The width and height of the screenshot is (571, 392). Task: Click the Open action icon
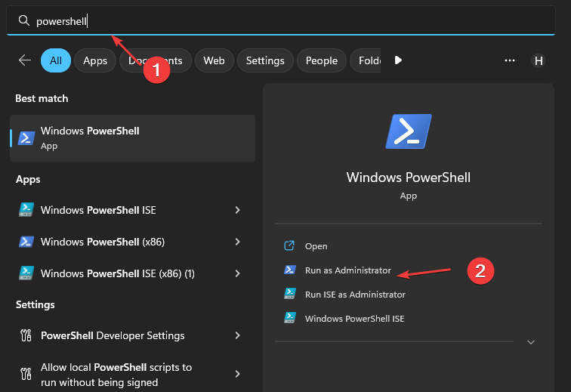[289, 245]
